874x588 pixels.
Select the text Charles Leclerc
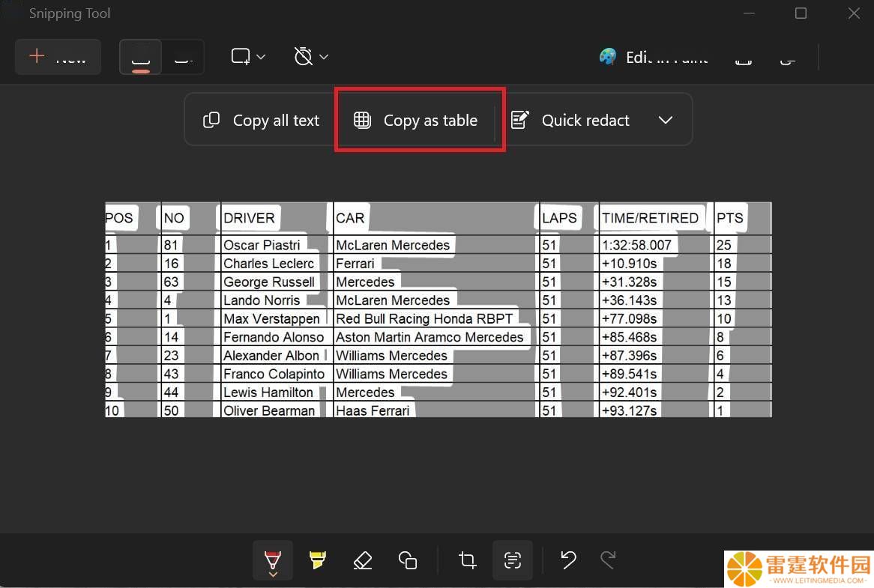point(268,264)
